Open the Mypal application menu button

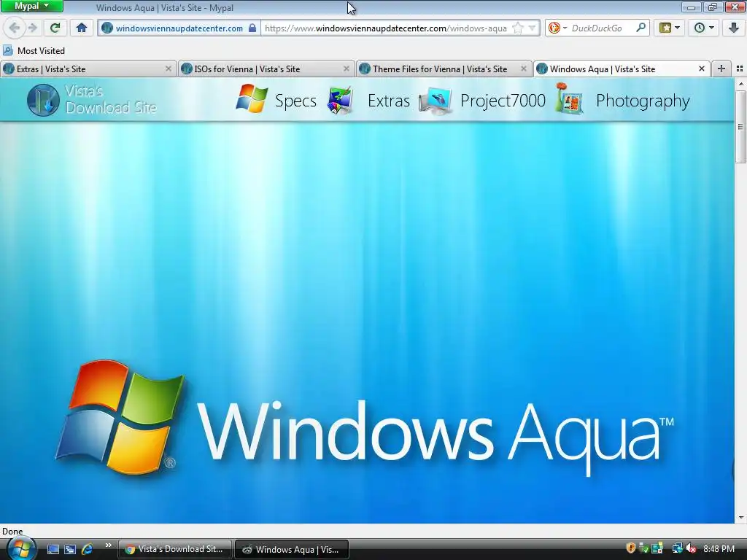(31, 6)
